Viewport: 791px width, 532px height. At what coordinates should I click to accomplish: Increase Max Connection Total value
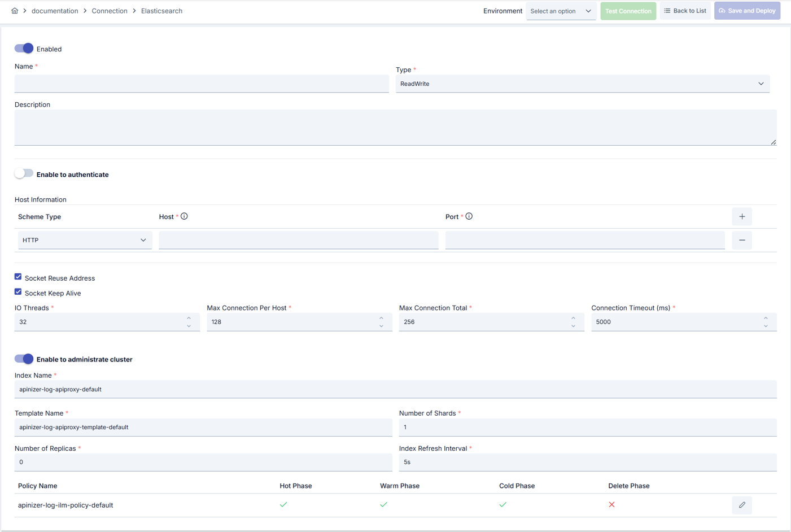coord(573,318)
